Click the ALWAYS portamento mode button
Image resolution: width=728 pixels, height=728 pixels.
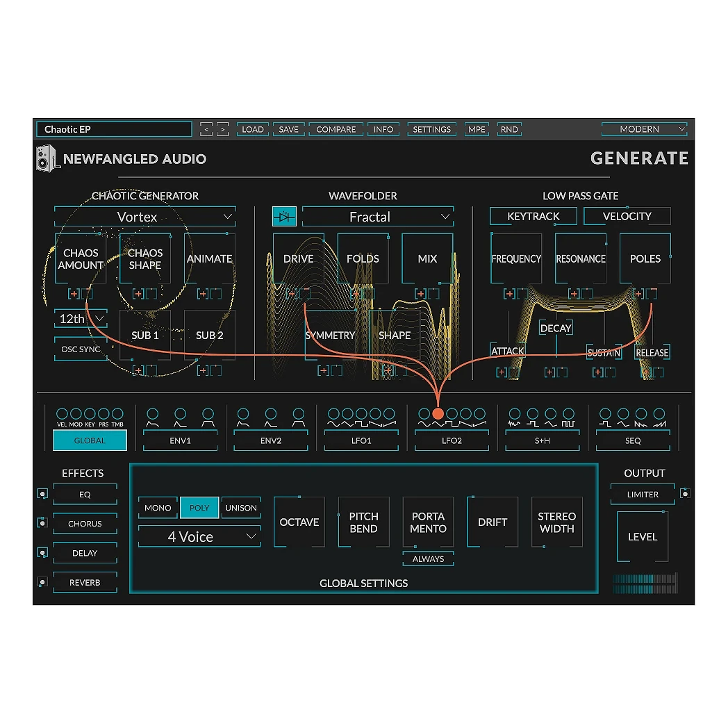[428, 559]
